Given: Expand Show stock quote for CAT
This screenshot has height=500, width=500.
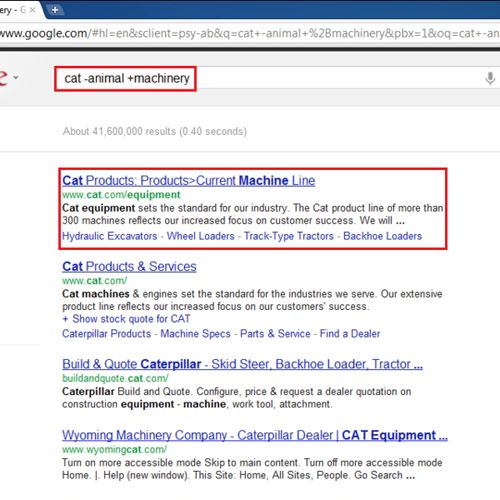Looking at the screenshot, I should tap(126, 319).
